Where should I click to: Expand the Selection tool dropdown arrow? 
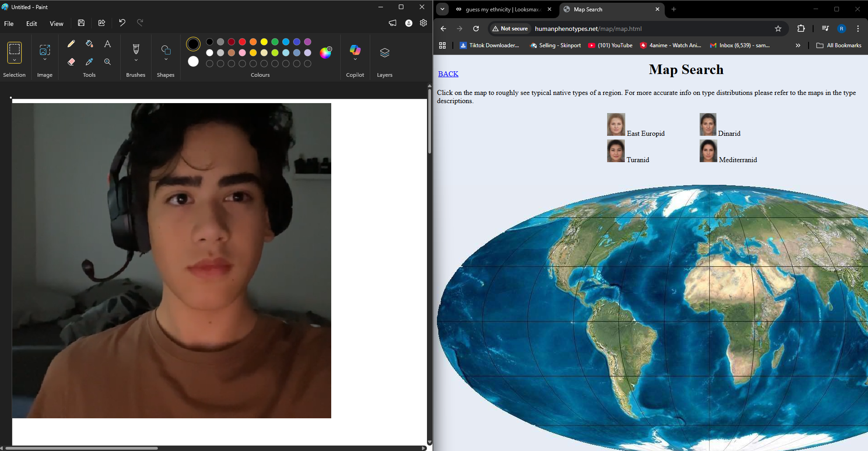tap(15, 60)
